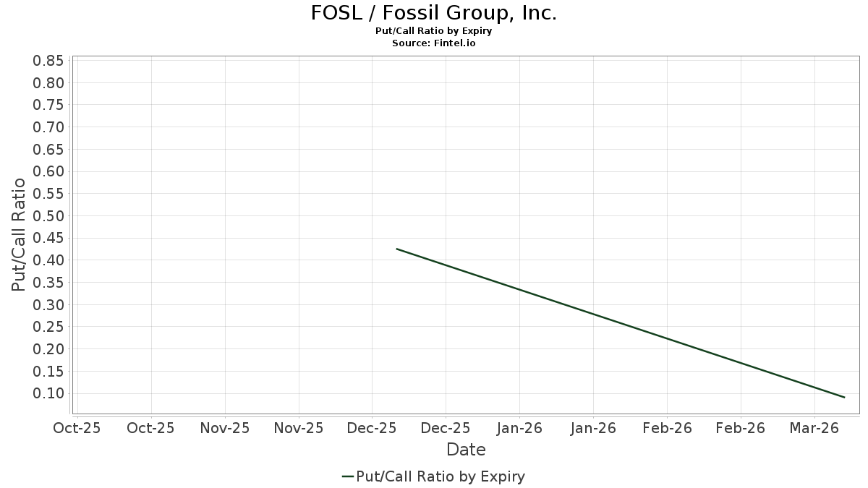Click the first Feb-26 x-axis label
868x488 pixels.
667,428
